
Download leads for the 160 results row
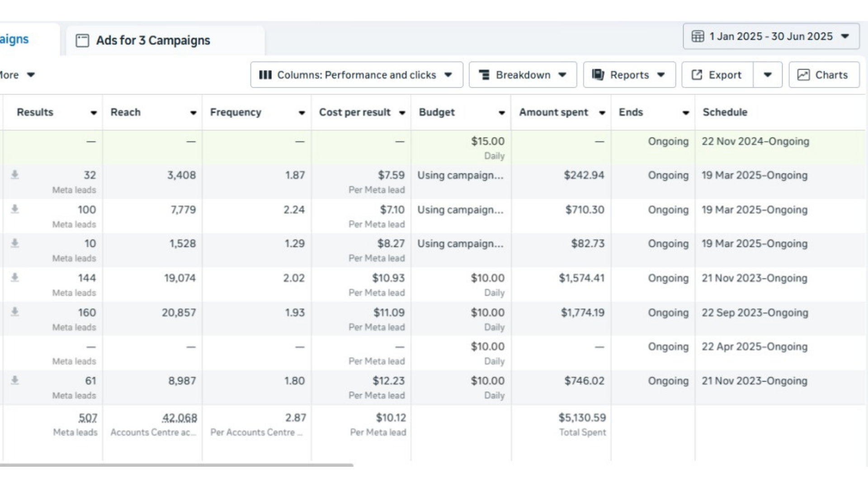(15, 312)
